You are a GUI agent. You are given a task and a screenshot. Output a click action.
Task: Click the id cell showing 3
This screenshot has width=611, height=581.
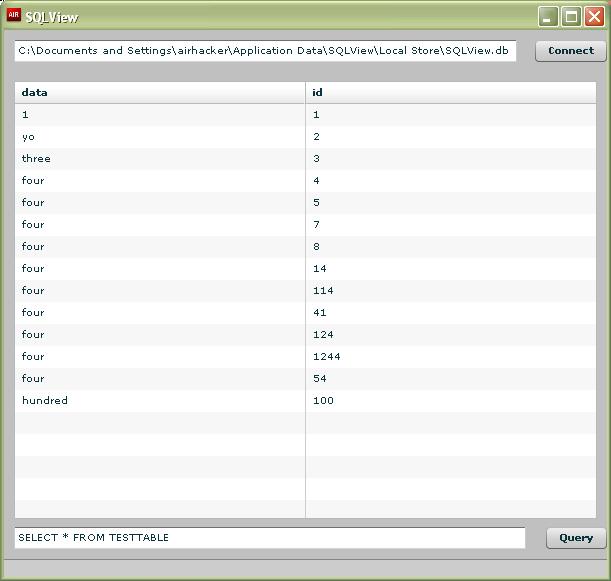pyautogui.click(x=451, y=159)
